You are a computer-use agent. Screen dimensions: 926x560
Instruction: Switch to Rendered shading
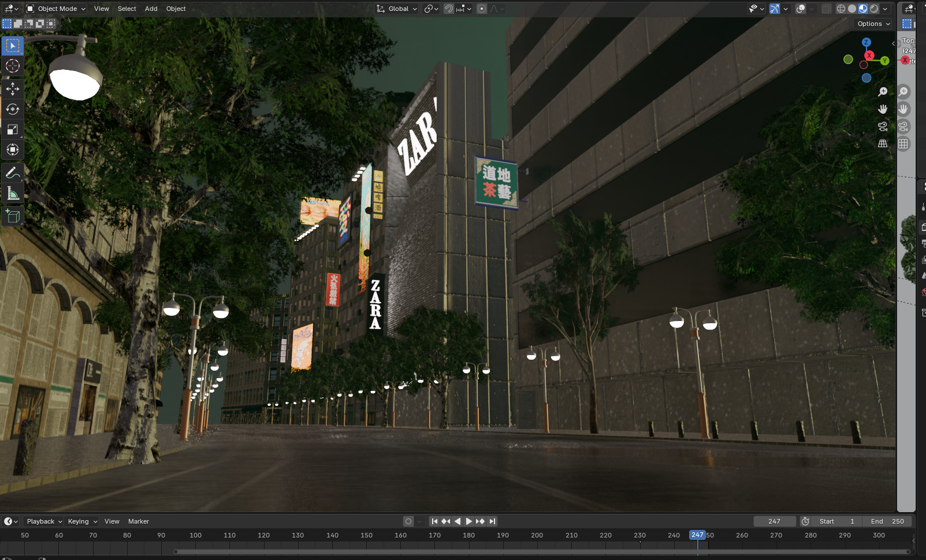(x=874, y=9)
